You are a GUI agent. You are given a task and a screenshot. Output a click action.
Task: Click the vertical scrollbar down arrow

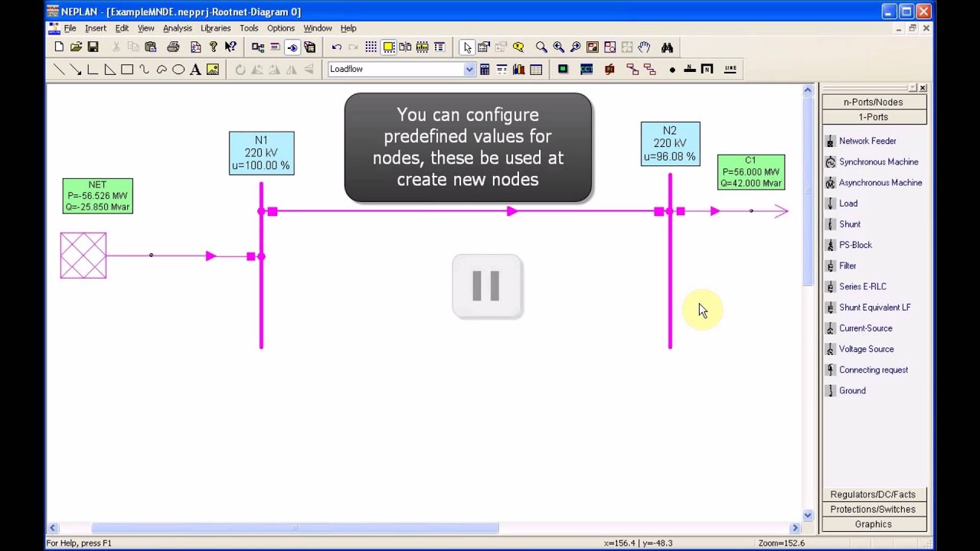808,515
